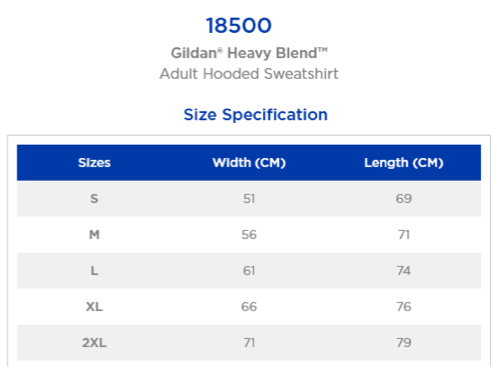Click width value 51 for size S
The image size is (497, 377).
click(249, 199)
